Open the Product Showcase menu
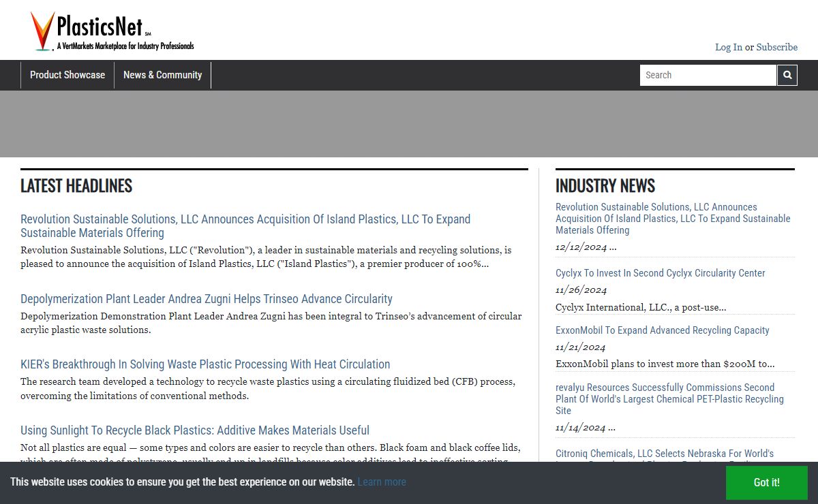Screen dimensions: 818x504 click(67, 75)
